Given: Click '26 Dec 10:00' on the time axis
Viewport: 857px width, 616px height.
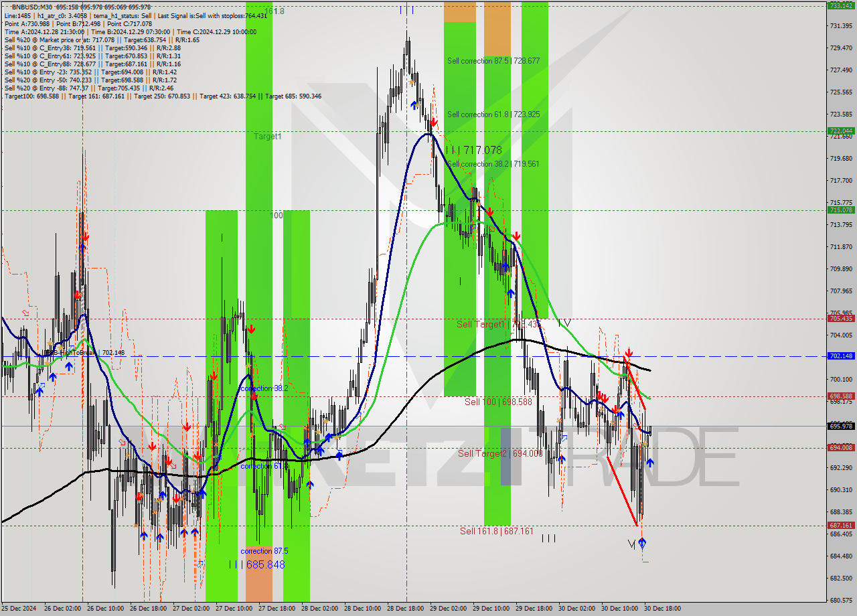Looking at the screenshot, I should point(105,609).
